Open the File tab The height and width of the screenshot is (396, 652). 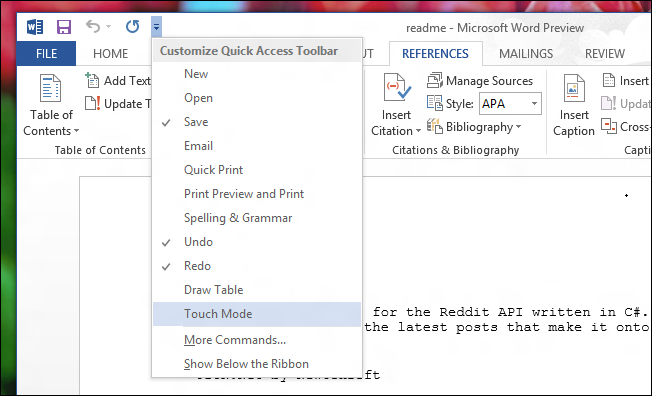tap(46, 54)
